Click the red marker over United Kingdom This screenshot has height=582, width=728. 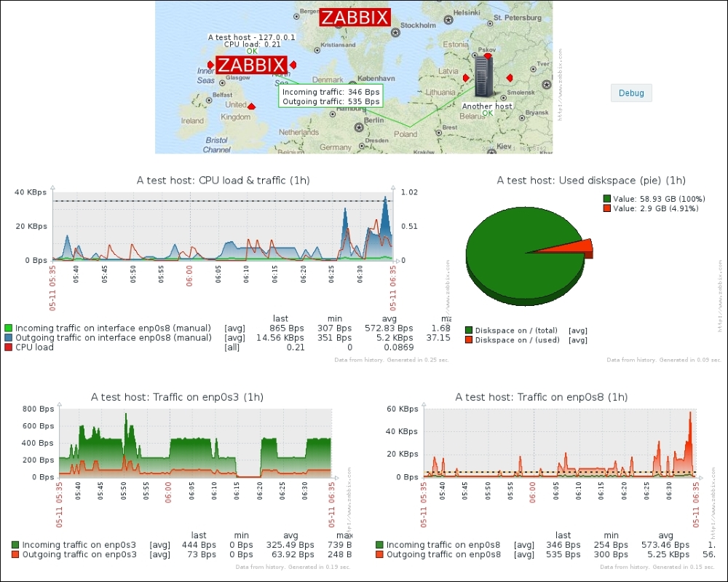pyautogui.click(x=252, y=106)
